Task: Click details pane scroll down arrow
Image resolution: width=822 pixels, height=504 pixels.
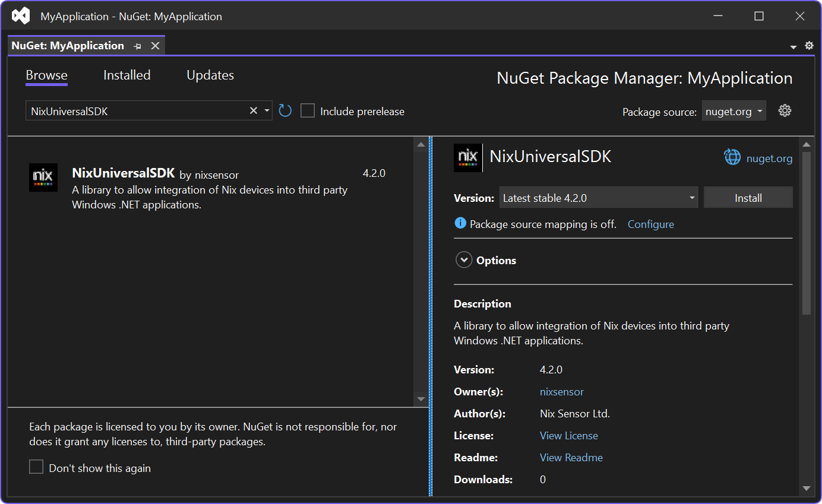Action: pyautogui.click(x=806, y=489)
